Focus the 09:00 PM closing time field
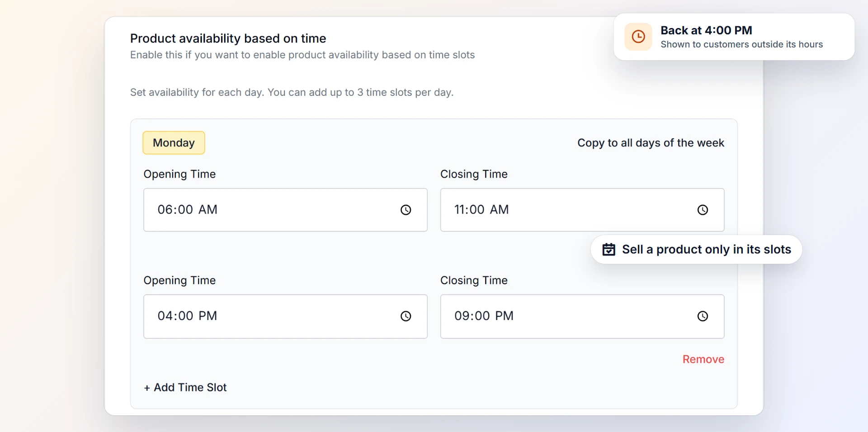This screenshot has width=868, height=432. tap(582, 316)
